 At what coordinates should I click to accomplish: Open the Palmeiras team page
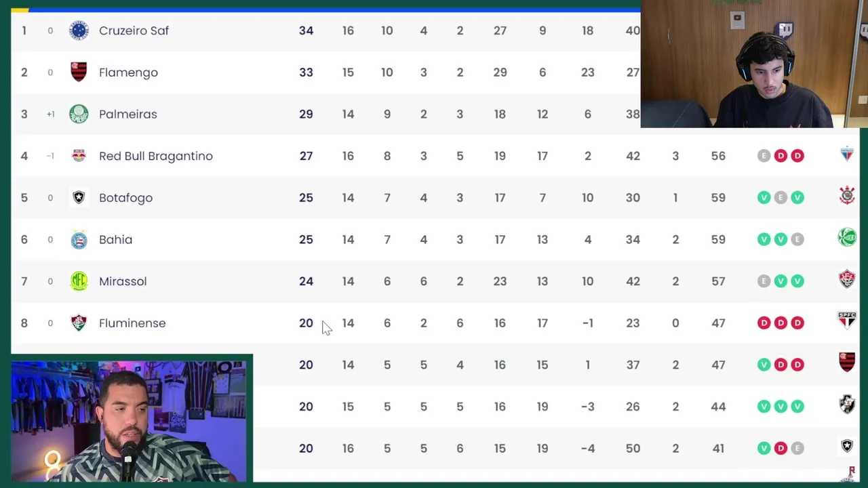click(127, 114)
